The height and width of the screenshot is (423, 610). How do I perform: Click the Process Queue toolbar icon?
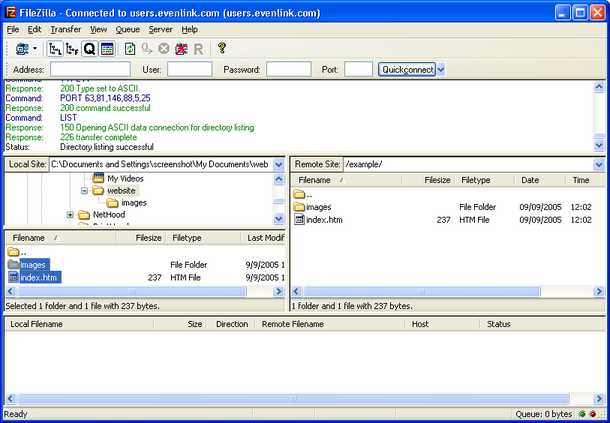point(147,49)
